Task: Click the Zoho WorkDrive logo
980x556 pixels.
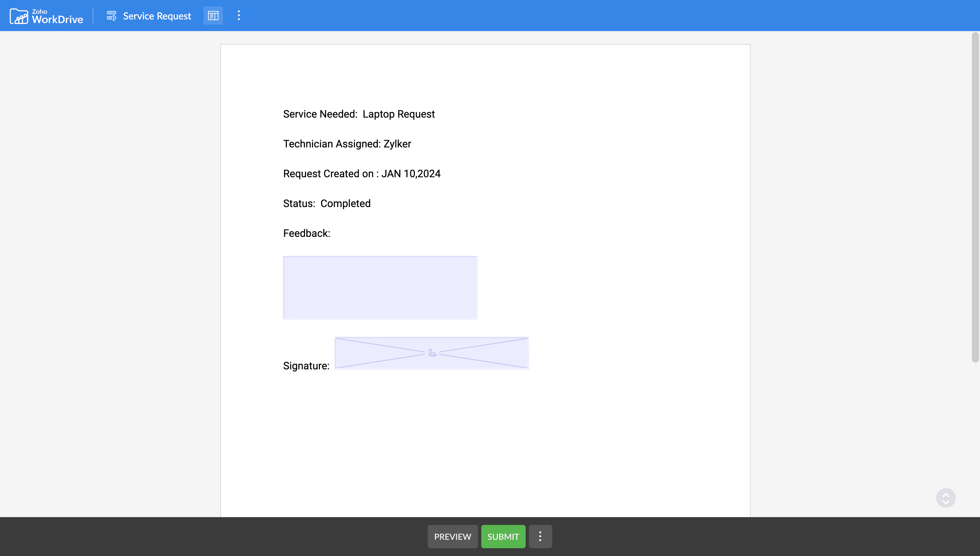Action: (x=46, y=16)
